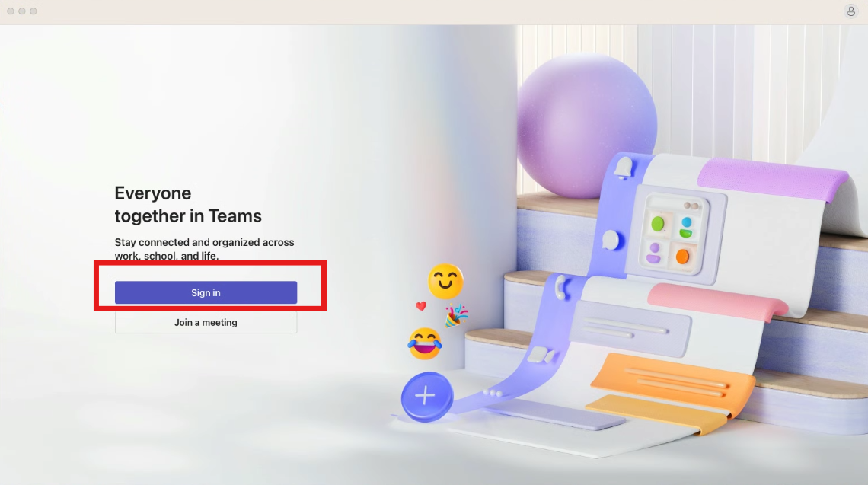This screenshot has height=485, width=868.
Task: Click the green avatar in meeting grid
Action: click(x=658, y=225)
